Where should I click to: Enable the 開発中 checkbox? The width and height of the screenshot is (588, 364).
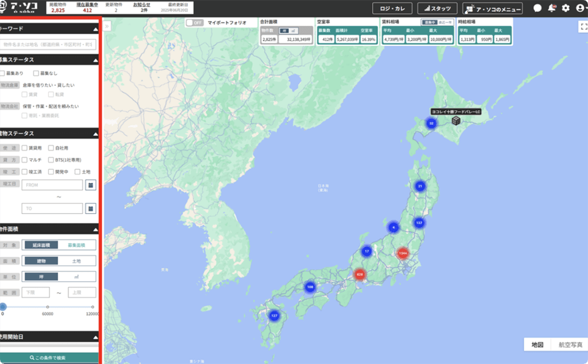pyautogui.click(x=51, y=172)
